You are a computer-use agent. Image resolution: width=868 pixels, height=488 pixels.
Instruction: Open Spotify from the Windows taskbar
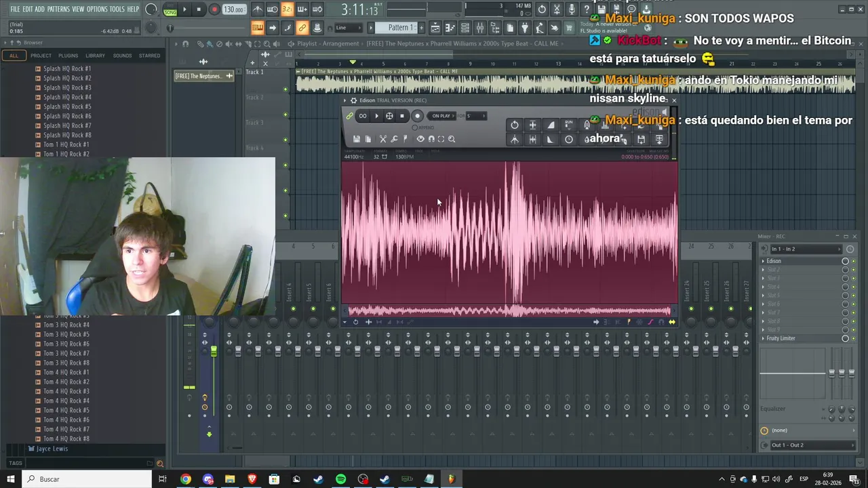(x=340, y=479)
